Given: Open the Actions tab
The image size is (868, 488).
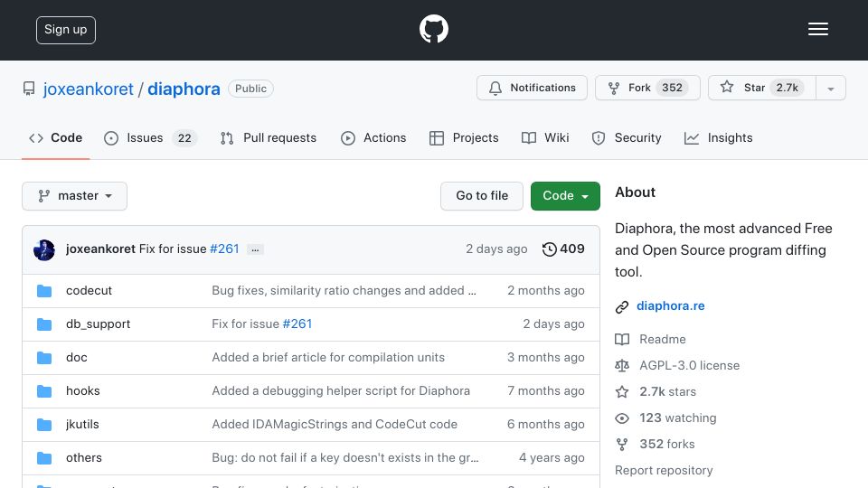Looking at the screenshot, I should tap(373, 137).
